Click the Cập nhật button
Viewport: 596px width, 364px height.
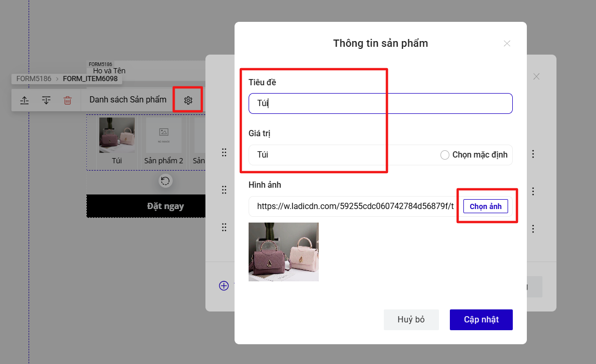tap(481, 320)
